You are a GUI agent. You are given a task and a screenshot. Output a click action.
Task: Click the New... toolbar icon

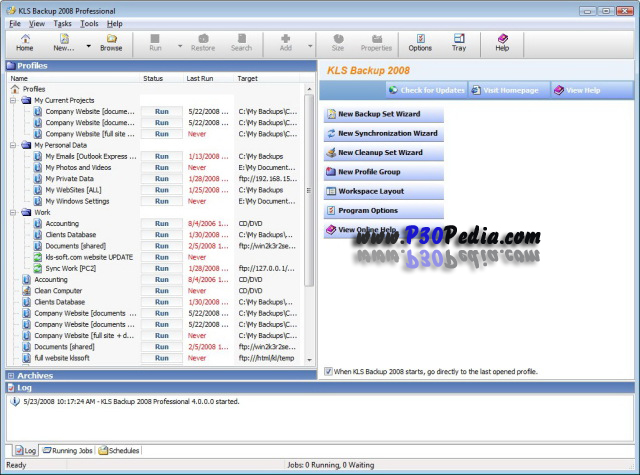(64, 39)
